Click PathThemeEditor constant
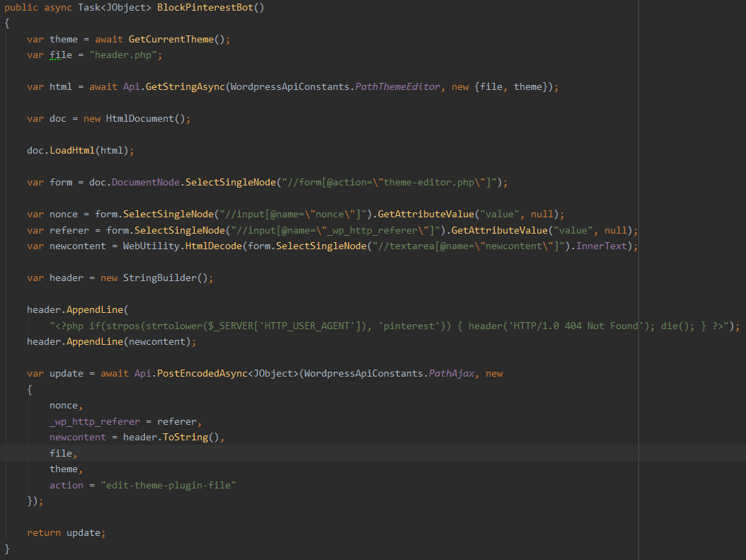This screenshot has height=560, width=746. (397, 87)
